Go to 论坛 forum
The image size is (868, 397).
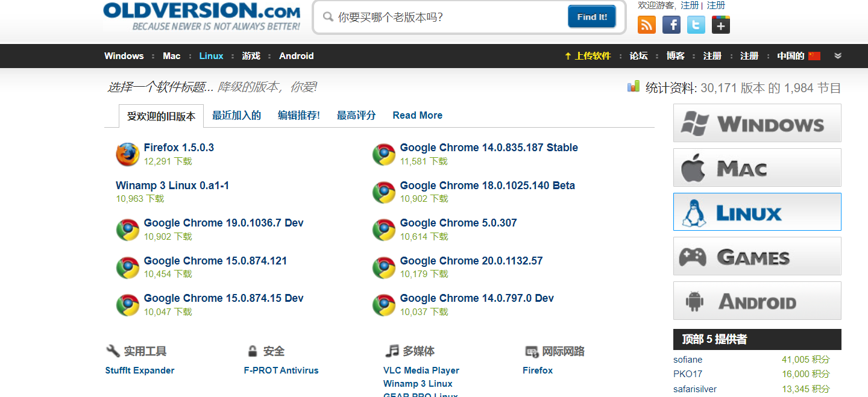pyautogui.click(x=639, y=56)
